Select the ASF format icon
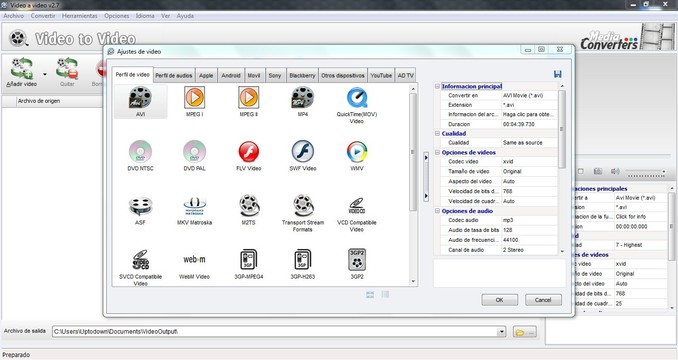Viewport: 678px width, 360px height. (x=141, y=206)
